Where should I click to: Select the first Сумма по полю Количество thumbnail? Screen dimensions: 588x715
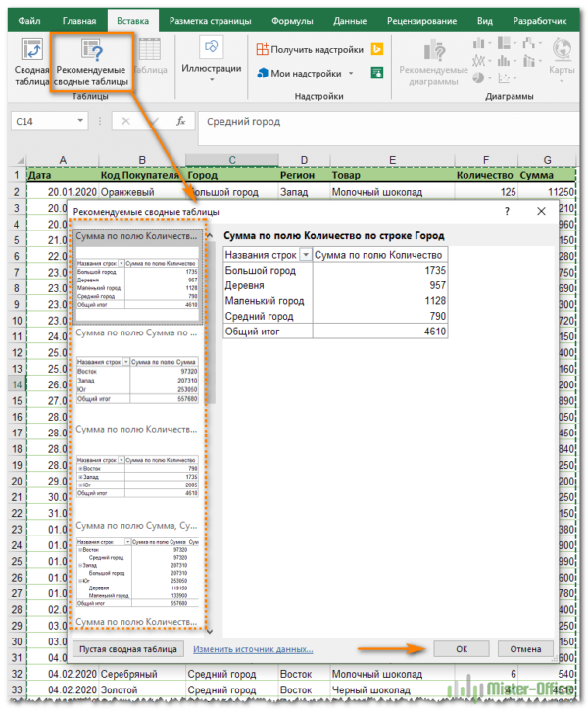tap(137, 277)
